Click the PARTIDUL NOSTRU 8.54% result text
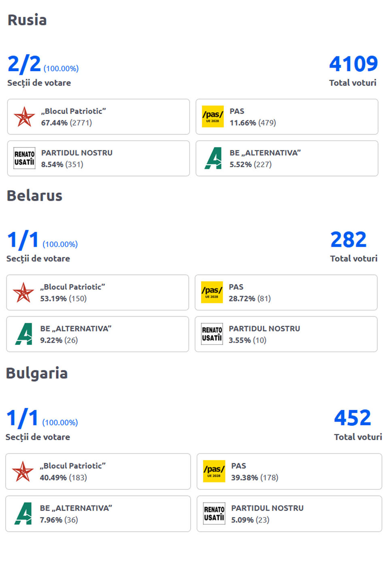The width and height of the screenshot is (385, 588). [x=62, y=164]
